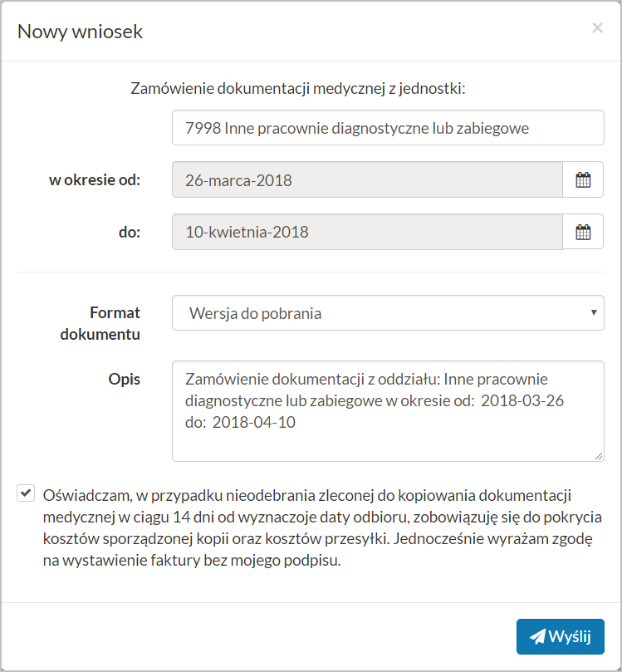This screenshot has width=622, height=672.
Task: Click the × icon in the dialog corner
Action: click(597, 27)
